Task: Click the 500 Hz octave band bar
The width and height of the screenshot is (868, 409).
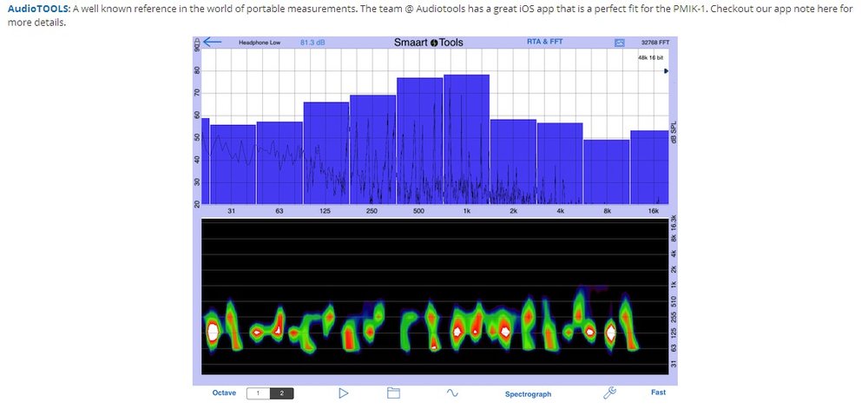Action: 419,141
